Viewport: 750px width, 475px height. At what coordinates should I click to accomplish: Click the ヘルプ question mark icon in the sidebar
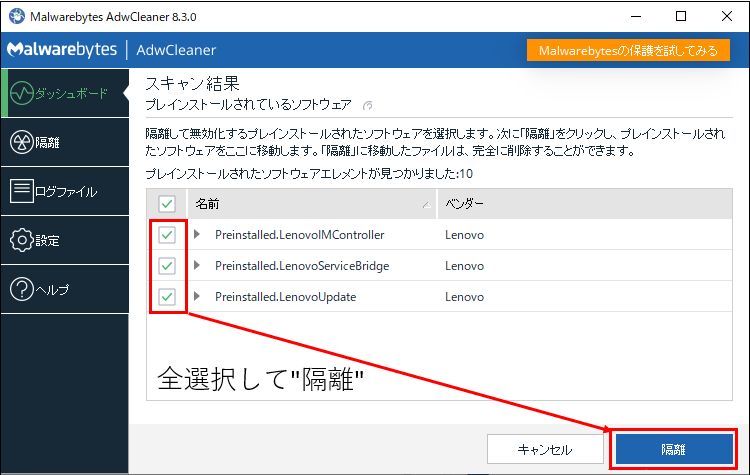pyautogui.click(x=22, y=289)
